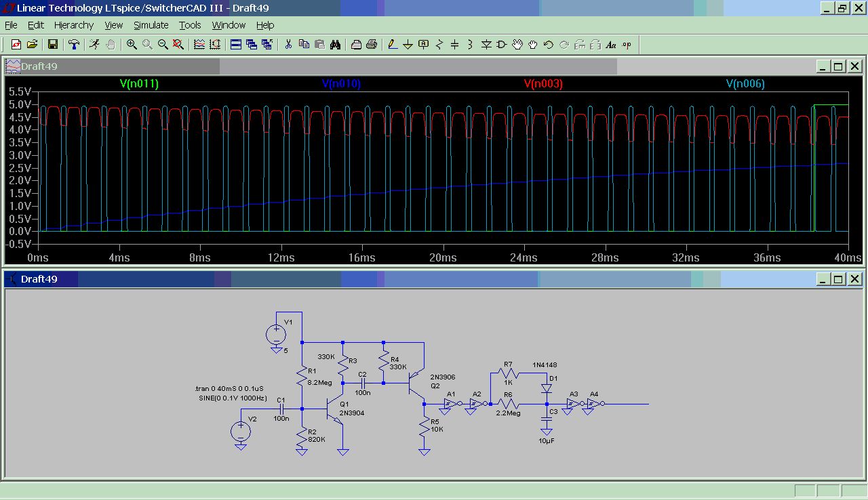Open the Control Panel hammer icon
Image resolution: width=868 pixels, height=500 pixels.
tap(73, 45)
